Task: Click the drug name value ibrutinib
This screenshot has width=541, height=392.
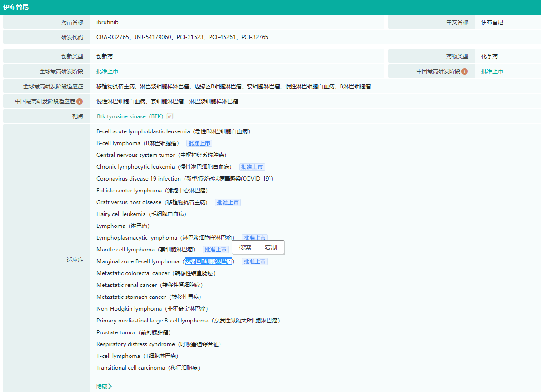Action: click(107, 22)
